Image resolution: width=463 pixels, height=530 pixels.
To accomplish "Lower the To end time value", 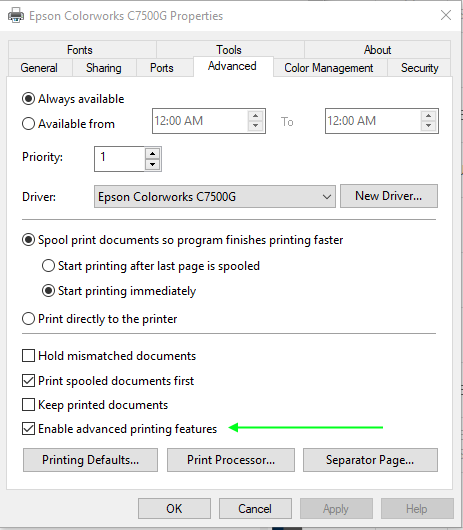I will pyautogui.click(x=428, y=126).
